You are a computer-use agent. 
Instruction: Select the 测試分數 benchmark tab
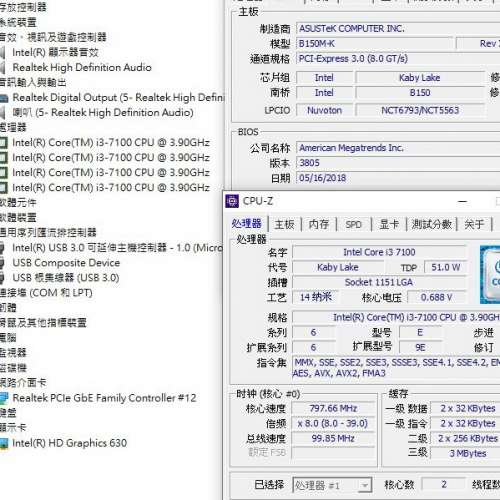[431, 224]
